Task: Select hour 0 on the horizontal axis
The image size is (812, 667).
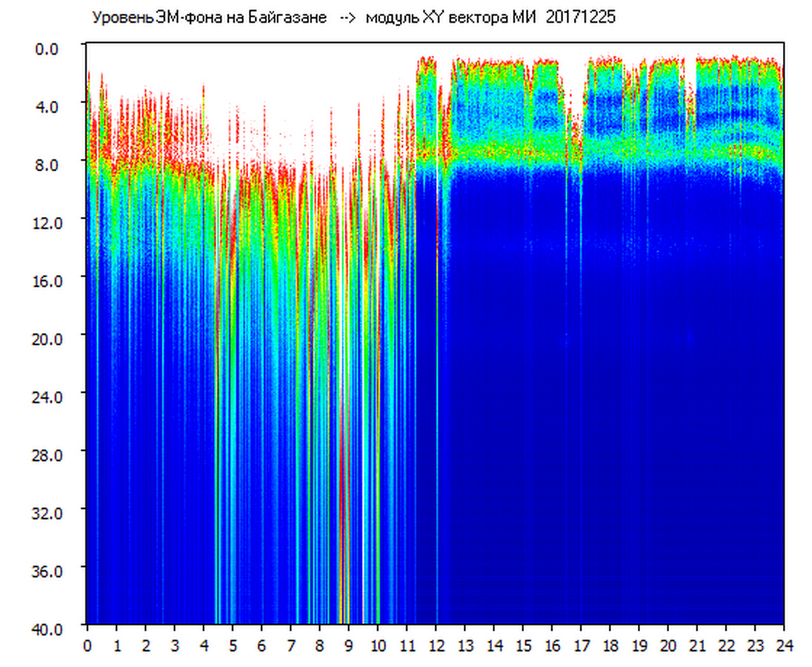Action: click(87, 645)
